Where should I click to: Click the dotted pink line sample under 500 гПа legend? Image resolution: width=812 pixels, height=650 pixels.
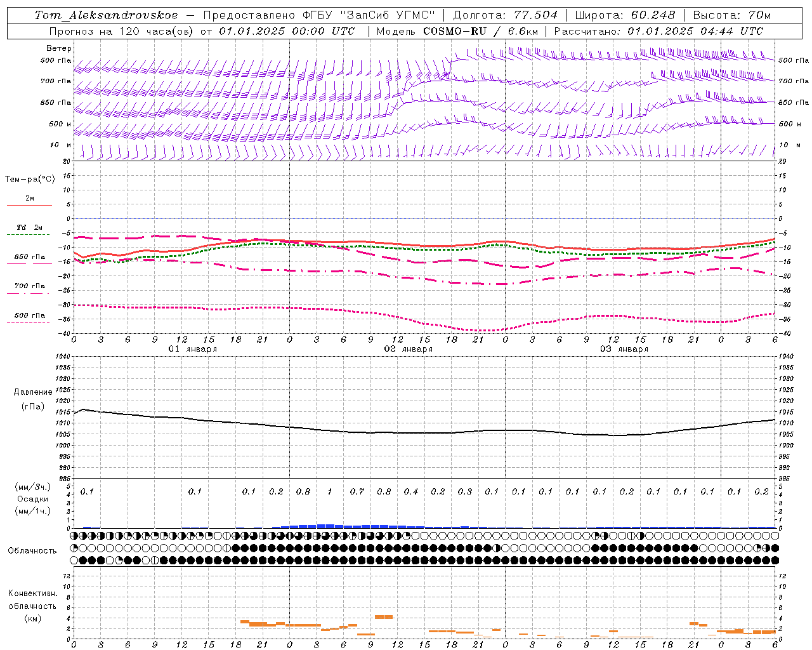[29, 323]
